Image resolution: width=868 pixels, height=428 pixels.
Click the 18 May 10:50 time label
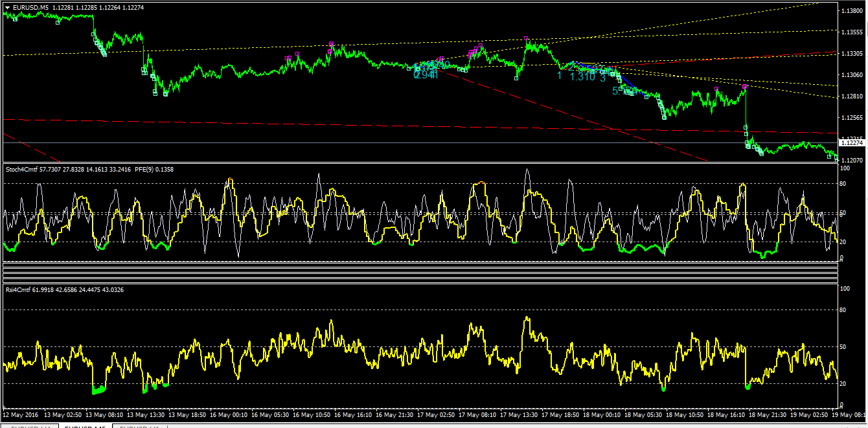click(686, 414)
